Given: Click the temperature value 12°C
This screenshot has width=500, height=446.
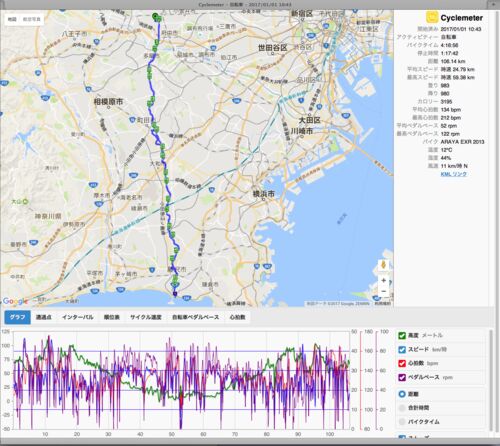Looking at the screenshot, I should pyautogui.click(x=446, y=150).
